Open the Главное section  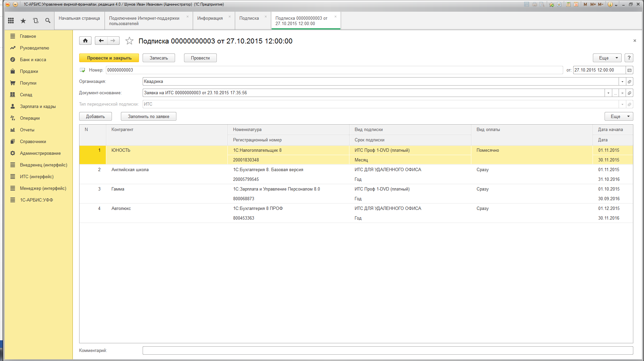coord(28,36)
